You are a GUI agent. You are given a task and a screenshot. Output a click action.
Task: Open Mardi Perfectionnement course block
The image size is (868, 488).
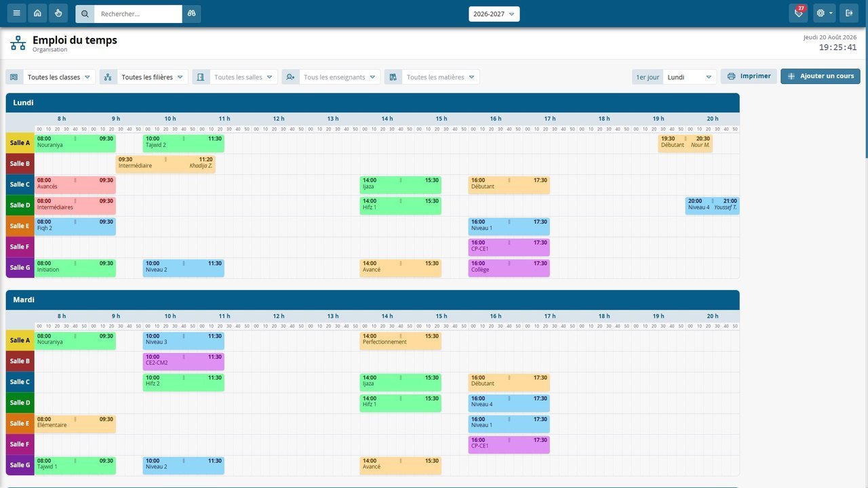(400, 340)
